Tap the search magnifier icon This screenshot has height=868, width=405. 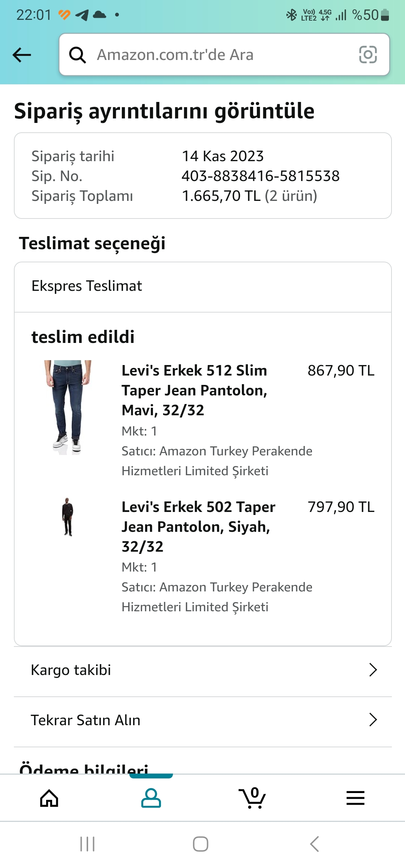coord(78,55)
